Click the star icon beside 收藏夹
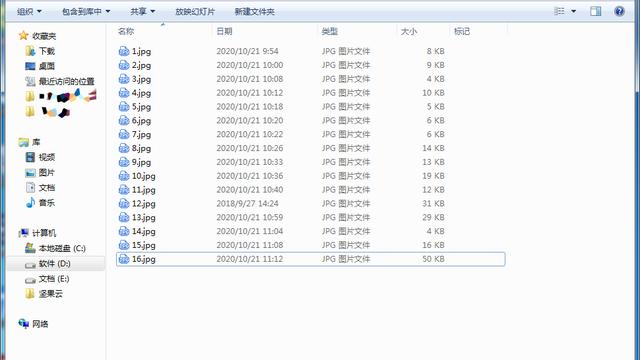640x360 pixels. [x=23, y=36]
